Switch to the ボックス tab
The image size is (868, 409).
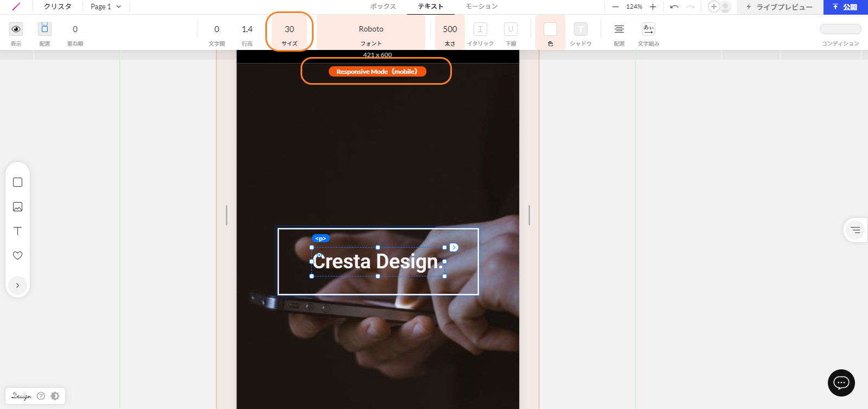[383, 7]
